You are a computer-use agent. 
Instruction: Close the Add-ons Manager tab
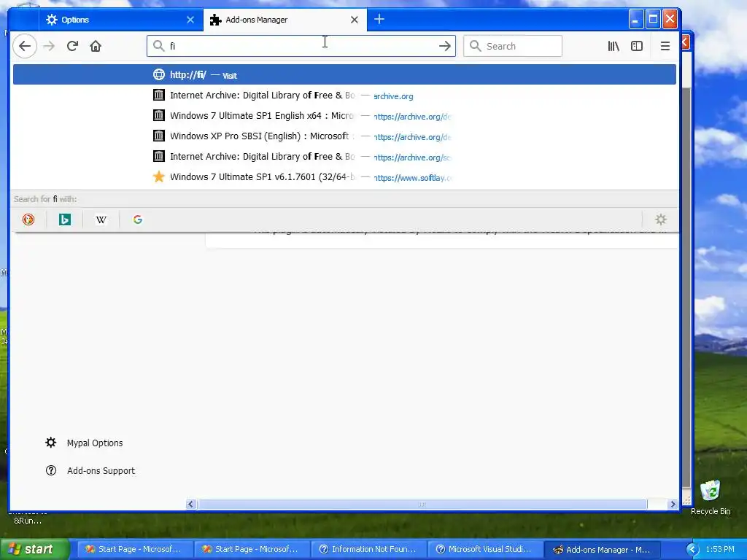355,20
